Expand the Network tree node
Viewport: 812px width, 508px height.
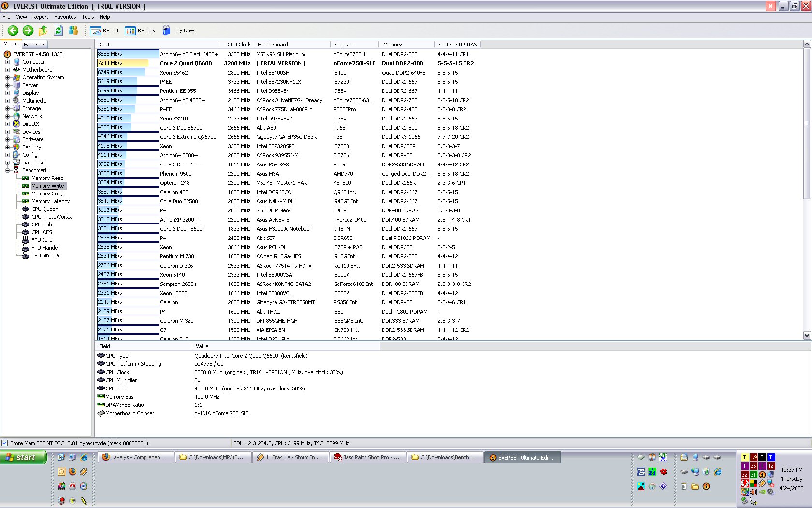(x=7, y=116)
